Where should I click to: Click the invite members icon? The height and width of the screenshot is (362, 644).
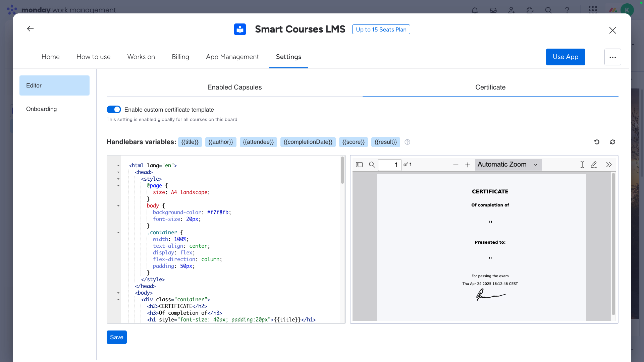pyautogui.click(x=512, y=10)
